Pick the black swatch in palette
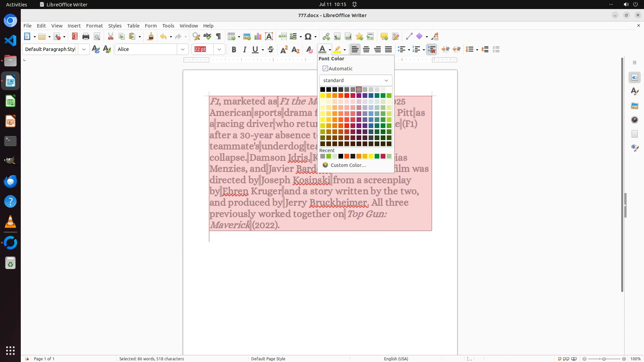 pyautogui.click(x=323, y=89)
